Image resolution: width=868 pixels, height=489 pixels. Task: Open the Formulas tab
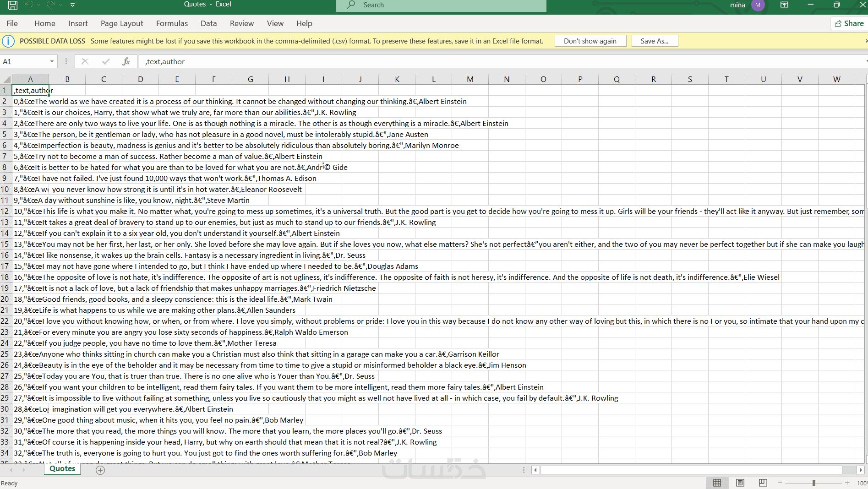172,23
